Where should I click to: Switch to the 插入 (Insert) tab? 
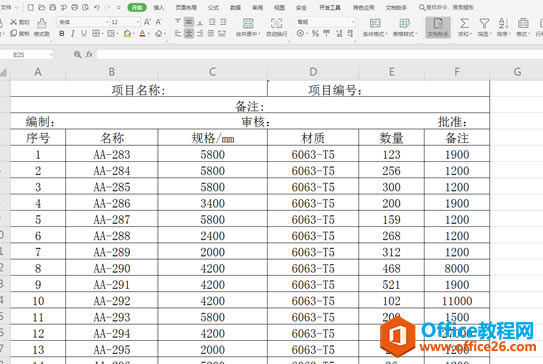coord(159,7)
